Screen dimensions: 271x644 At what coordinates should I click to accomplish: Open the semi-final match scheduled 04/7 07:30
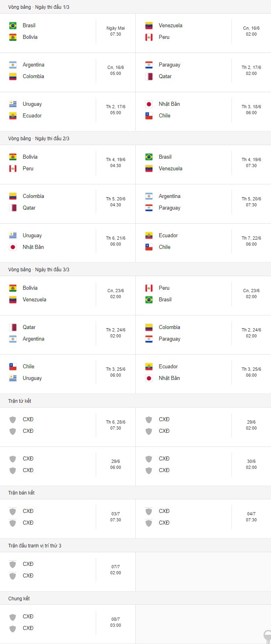tap(204, 519)
